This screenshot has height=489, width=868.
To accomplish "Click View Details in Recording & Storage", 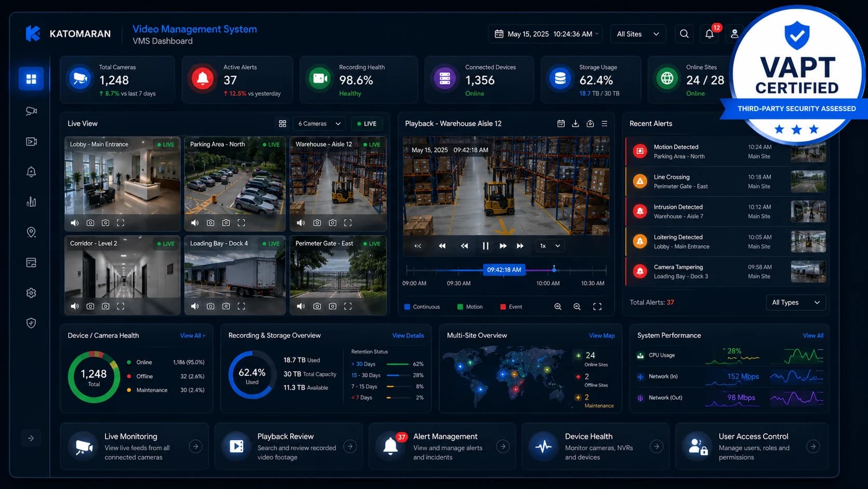I will tap(408, 336).
